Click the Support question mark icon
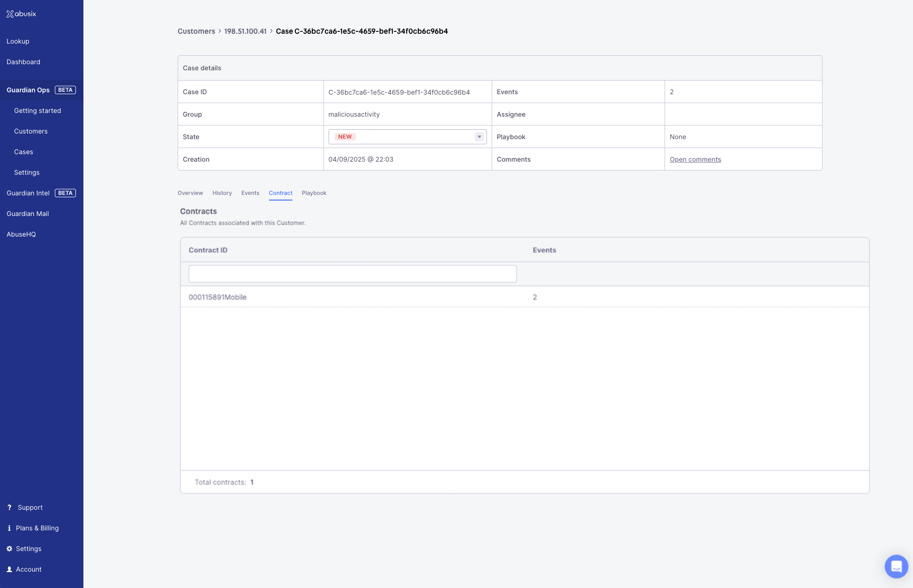913x588 pixels. [9, 507]
